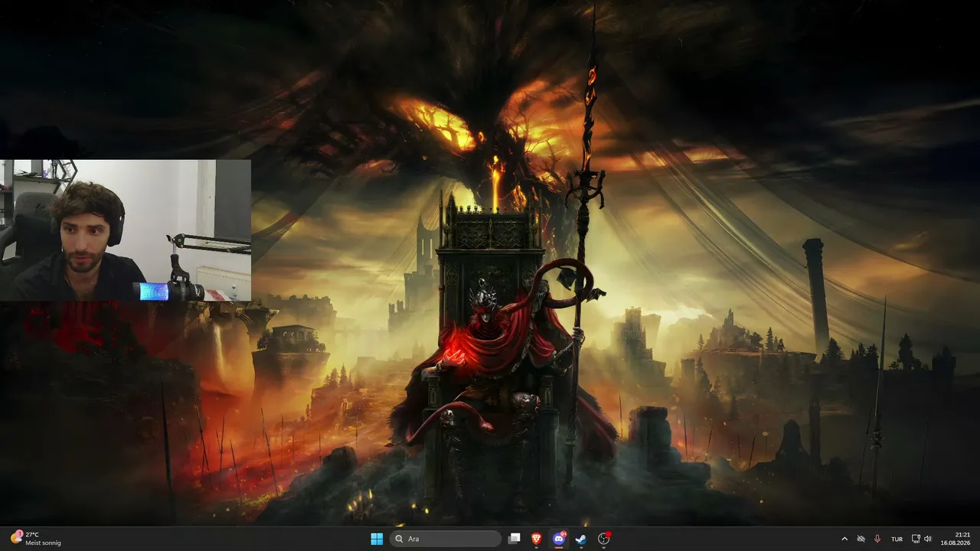The width and height of the screenshot is (980, 551).
Task: Expand the hidden system tray icons
Action: click(844, 539)
